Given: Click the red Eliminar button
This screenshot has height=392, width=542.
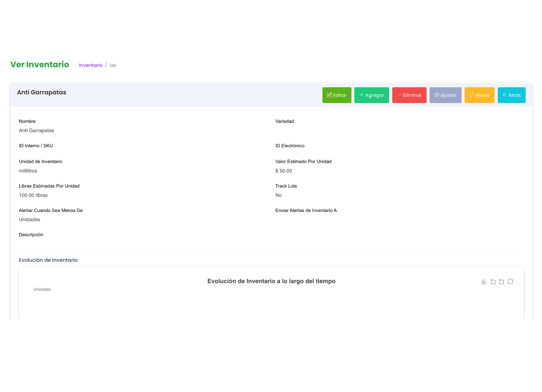Looking at the screenshot, I should coord(409,95).
